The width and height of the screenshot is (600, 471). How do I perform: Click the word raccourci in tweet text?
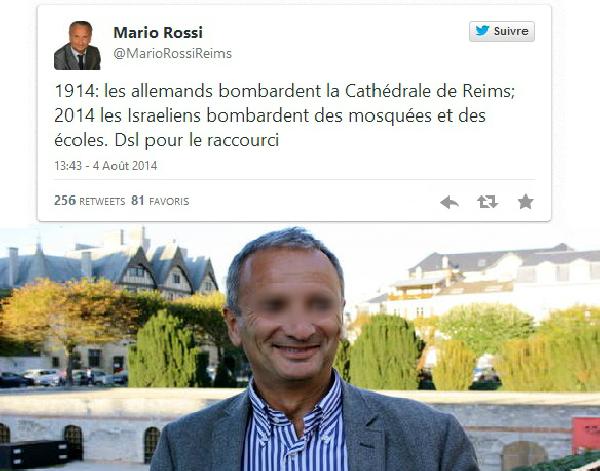243,140
